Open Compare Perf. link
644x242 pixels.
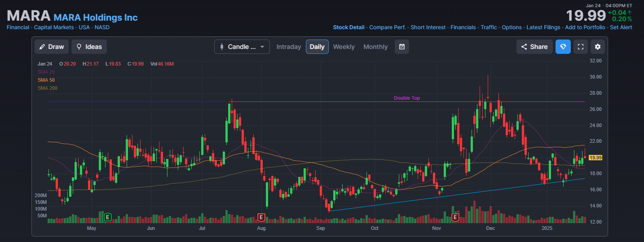[x=388, y=27]
